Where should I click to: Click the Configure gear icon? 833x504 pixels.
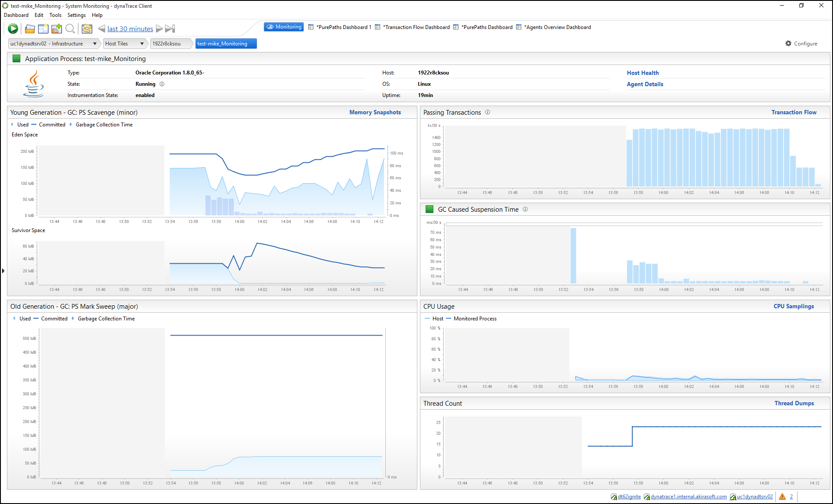point(788,44)
